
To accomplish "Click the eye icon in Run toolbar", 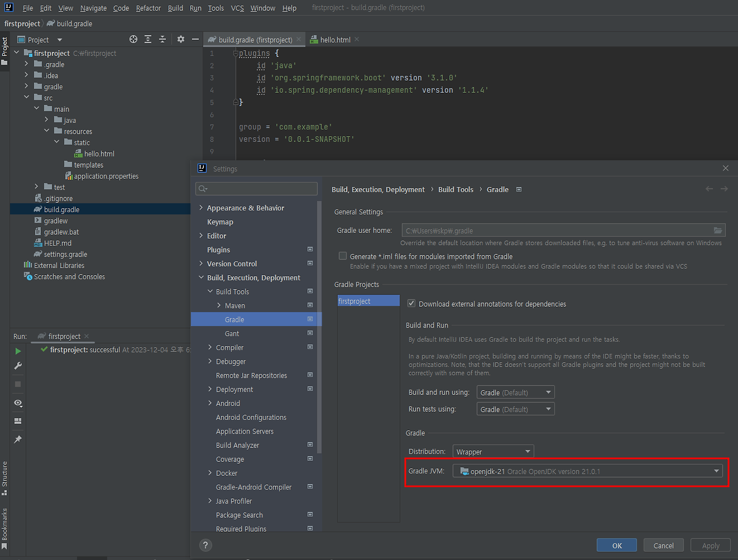I will (x=18, y=403).
